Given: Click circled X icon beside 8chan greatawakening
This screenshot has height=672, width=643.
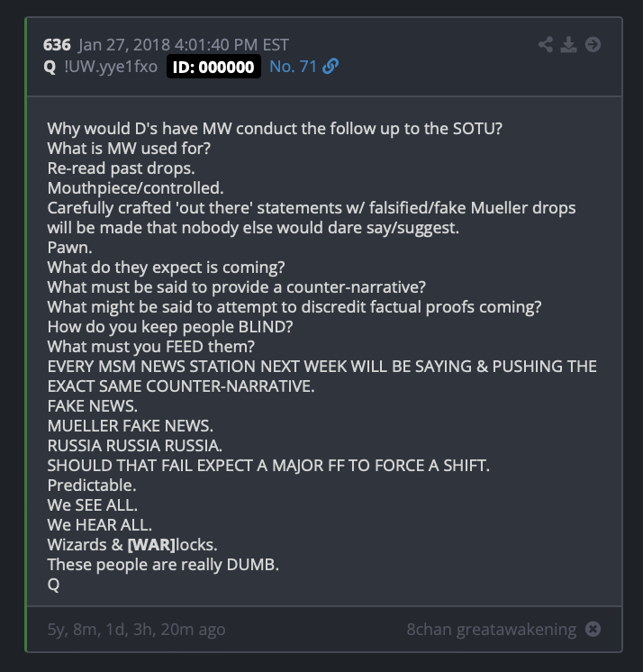Looking at the screenshot, I should (593, 629).
